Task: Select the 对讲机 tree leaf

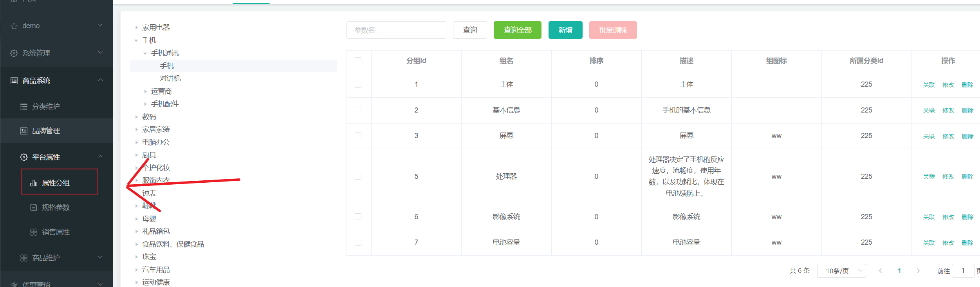Action: pos(170,78)
